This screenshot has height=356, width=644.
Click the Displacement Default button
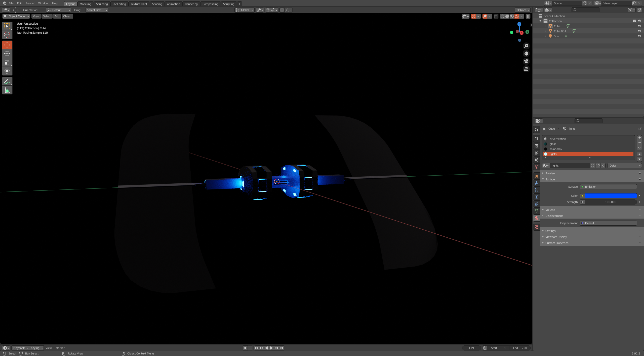pyautogui.click(x=608, y=223)
